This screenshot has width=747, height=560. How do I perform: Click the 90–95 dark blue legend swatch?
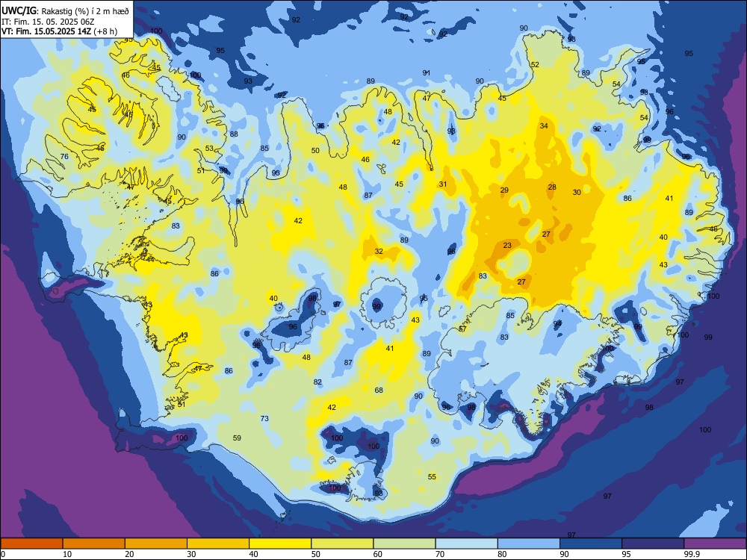[591, 544]
